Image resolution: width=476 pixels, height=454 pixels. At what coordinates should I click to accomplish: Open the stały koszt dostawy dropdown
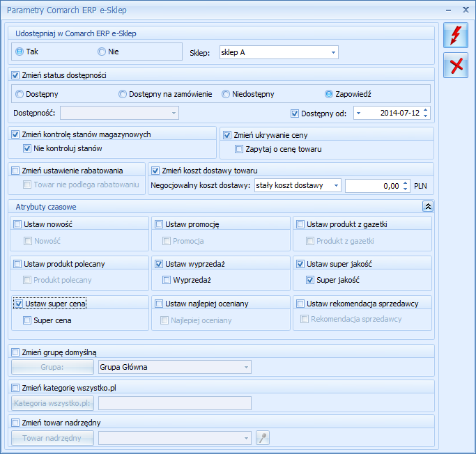pos(336,185)
